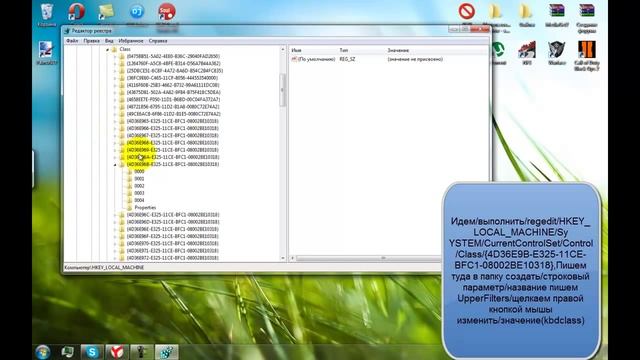The height and width of the screenshot is (360, 640).
Task: Open the red prohibition-sign desktop icon
Action: pyautogui.click(x=467, y=11)
